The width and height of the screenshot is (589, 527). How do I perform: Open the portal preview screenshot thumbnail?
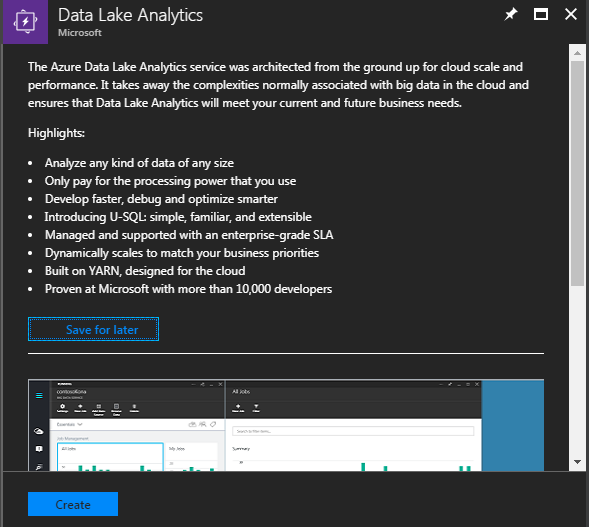point(286,425)
